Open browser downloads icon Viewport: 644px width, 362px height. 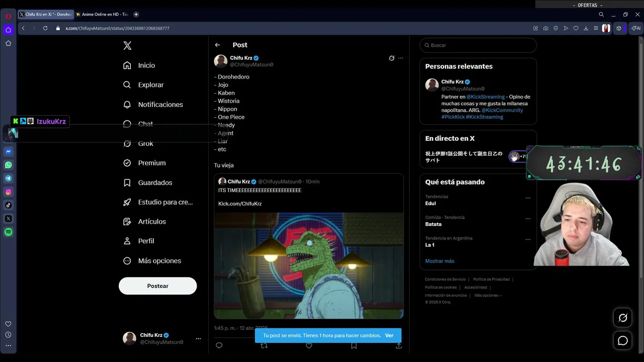click(586, 28)
